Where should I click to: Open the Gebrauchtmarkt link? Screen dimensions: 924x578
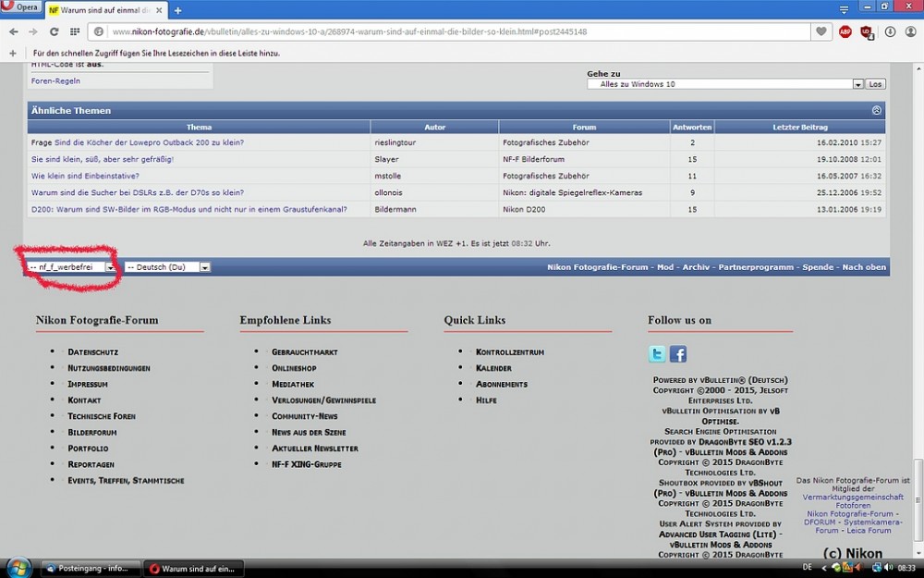click(305, 352)
